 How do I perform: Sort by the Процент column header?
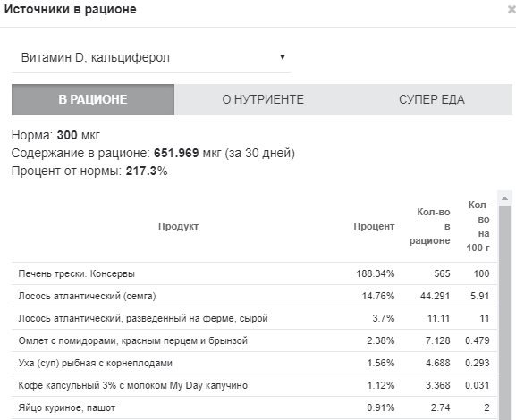(x=374, y=226)
